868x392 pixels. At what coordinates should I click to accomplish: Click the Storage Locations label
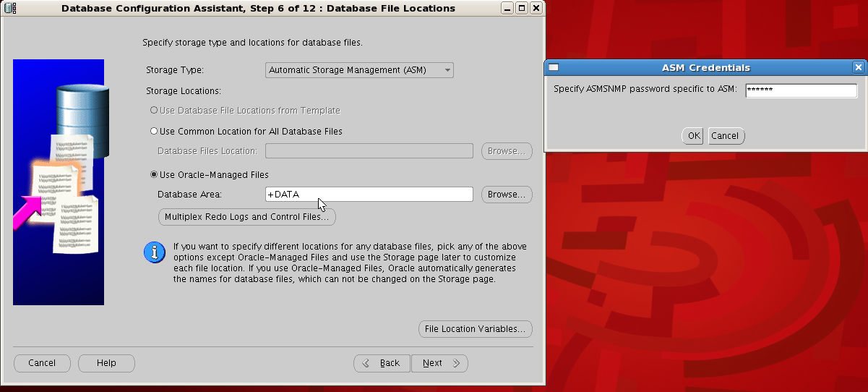click(184, 91)
